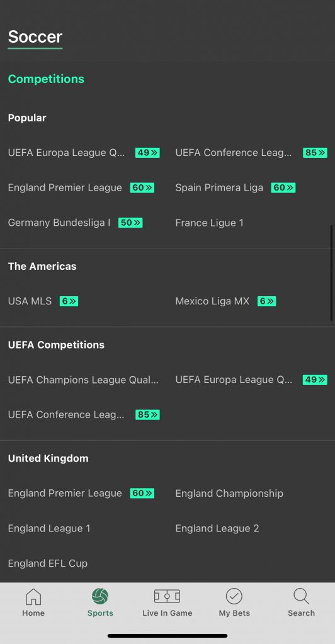The width and height of the screenshot is (335, 644).
Task: Tap the 50 badge next to Germany Bundesliga I
Action: [130, 223]
